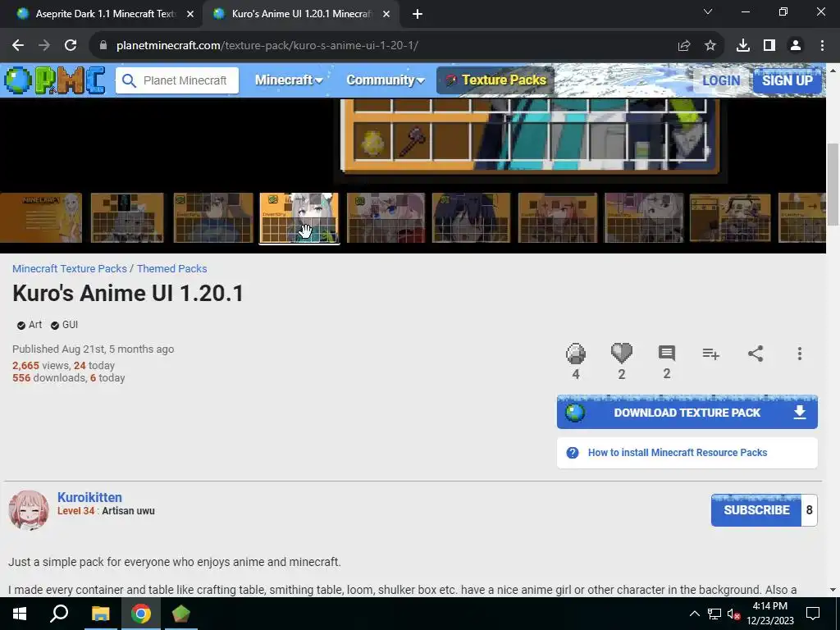This screenshot has width=840, height=630.
Task: Open Chrome three-dot menu
Action: (x=822, y=46)
